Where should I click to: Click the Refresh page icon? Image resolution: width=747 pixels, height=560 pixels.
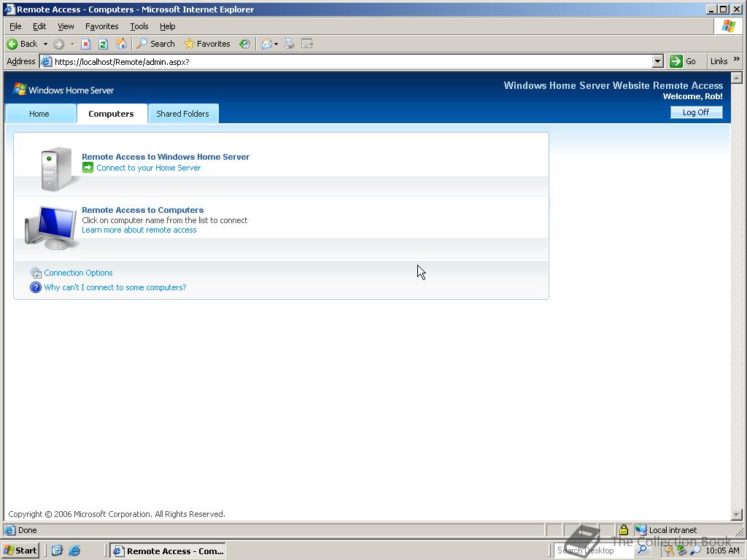pos(104,44)
